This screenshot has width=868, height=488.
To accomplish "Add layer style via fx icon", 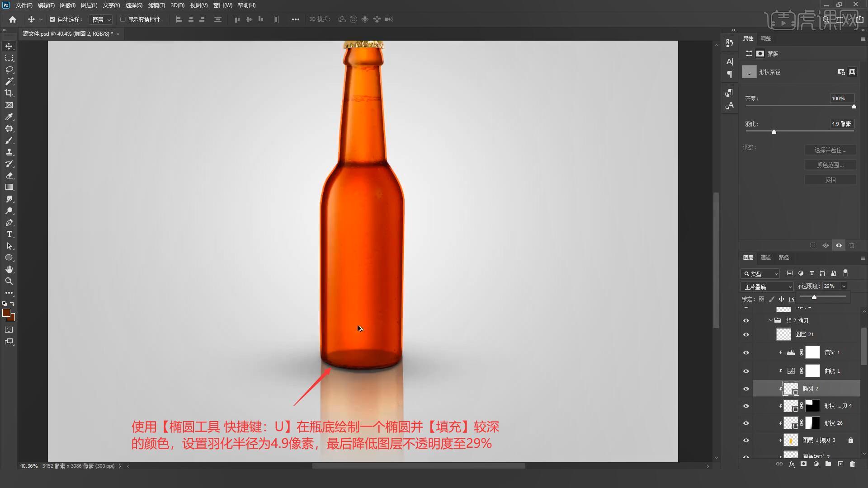I will [792, 464].
